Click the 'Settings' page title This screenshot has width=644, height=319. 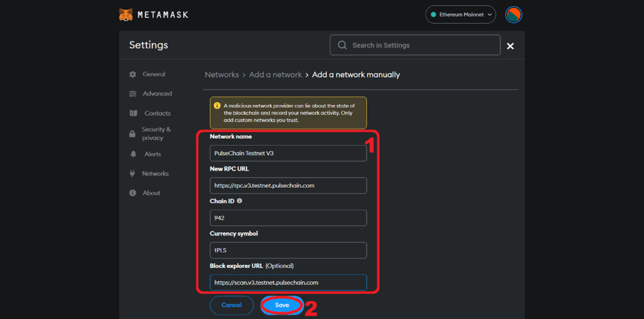[x=148, y=45]
